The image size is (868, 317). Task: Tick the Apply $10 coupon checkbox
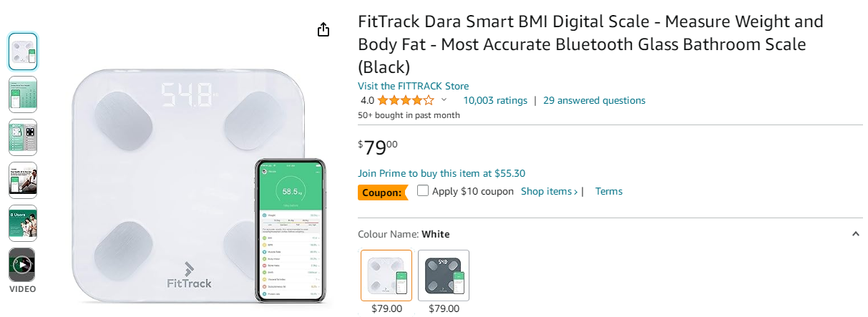tap(423, 190)
